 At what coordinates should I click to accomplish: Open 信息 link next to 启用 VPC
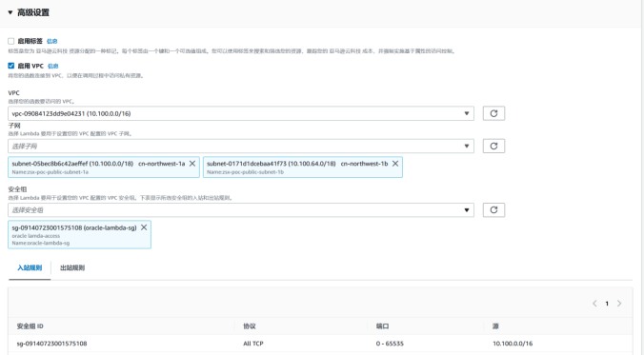click(53, 66)
